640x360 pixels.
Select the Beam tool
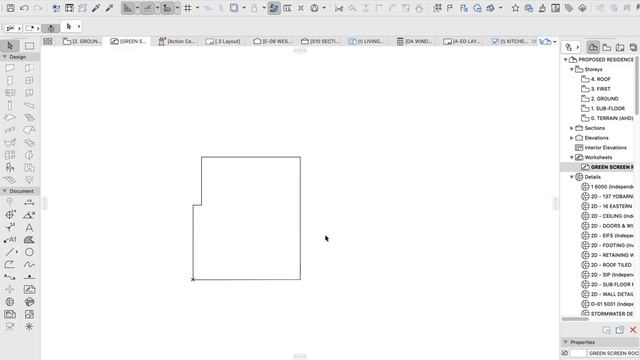[29, 105]
